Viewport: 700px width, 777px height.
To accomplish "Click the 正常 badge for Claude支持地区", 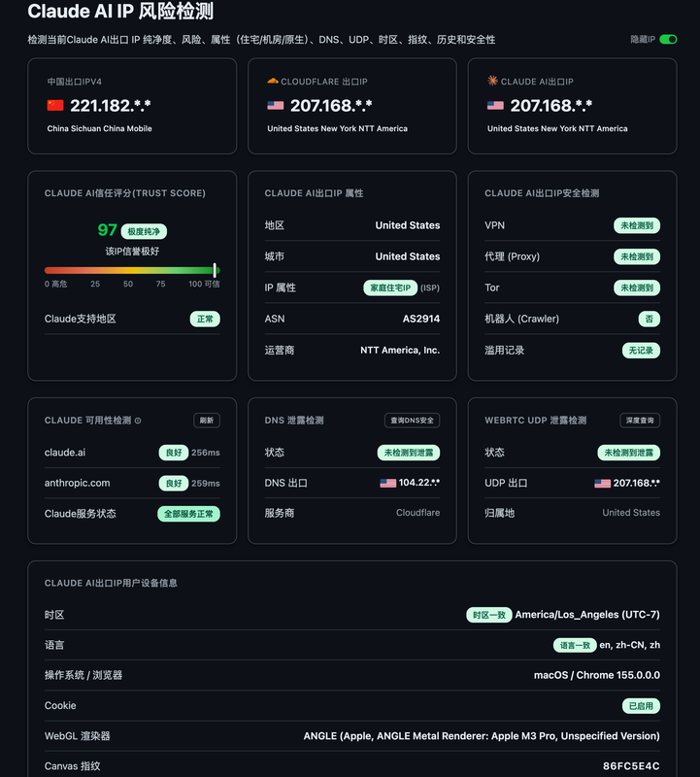I will (205, 320).
